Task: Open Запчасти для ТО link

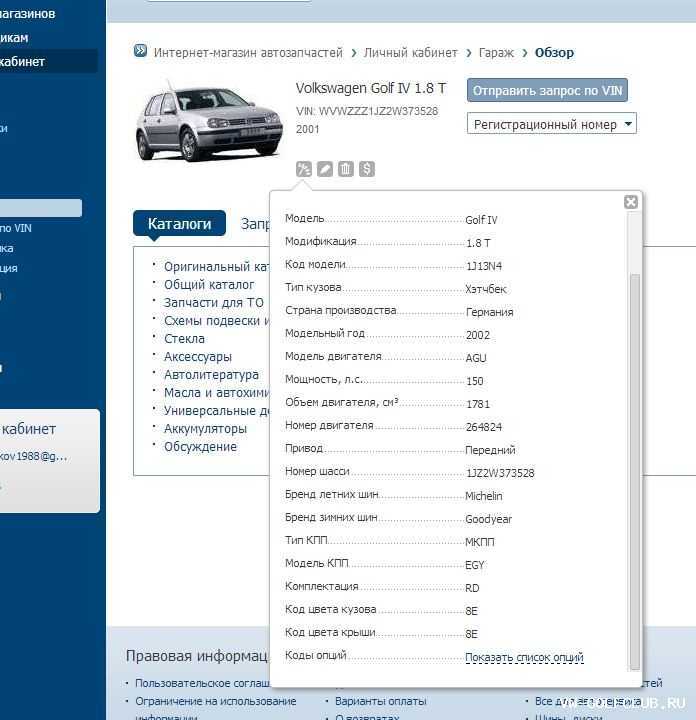Action: (x=214, y=303)
